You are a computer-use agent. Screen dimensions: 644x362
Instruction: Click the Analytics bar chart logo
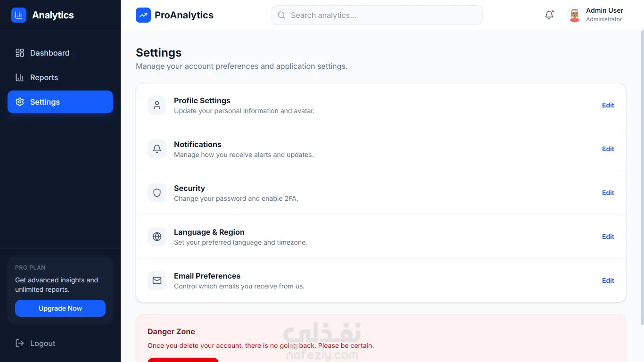(x=19, y=15)
